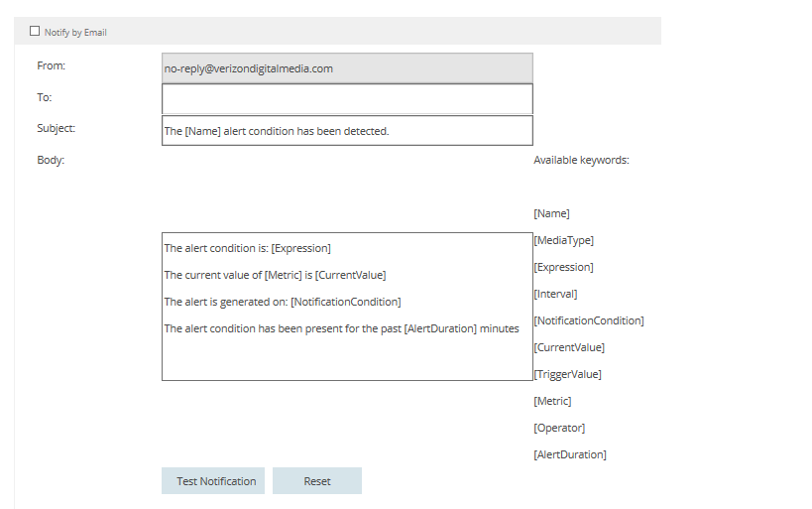Click the 'The alert condition is: [Expression]' body line
This screenshot has height=509, width=812.
click(247, 248)
